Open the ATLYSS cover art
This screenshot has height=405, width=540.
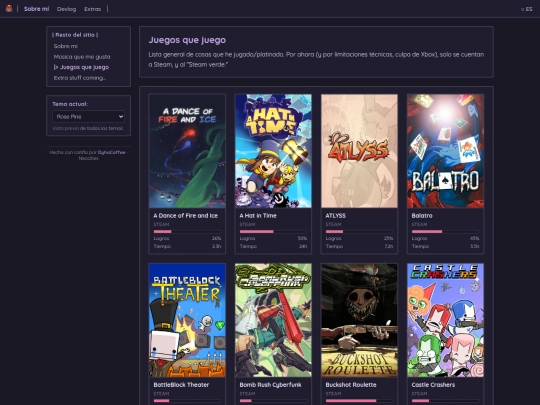pyautogui.click(x=359, y=151)
